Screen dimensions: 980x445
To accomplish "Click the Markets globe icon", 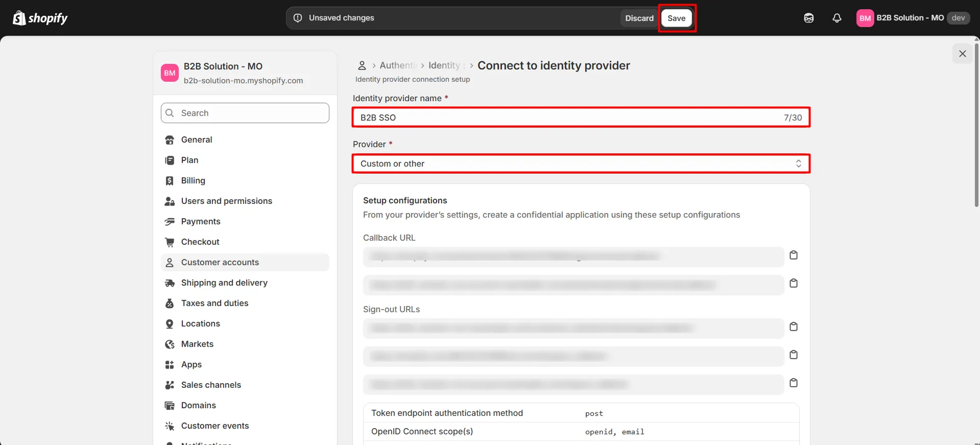I will click(x=170, y=344).
